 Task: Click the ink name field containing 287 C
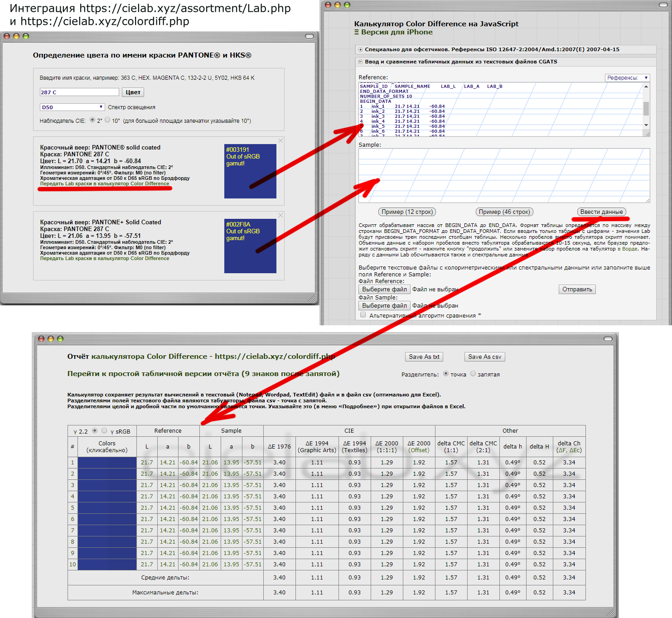79,92
